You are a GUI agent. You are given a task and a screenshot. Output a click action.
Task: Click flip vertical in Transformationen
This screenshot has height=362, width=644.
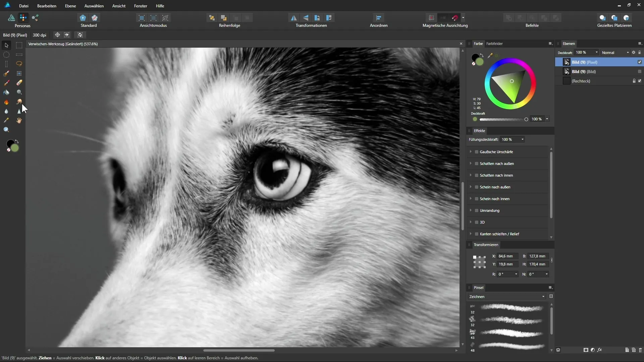[x=306, y=18]
